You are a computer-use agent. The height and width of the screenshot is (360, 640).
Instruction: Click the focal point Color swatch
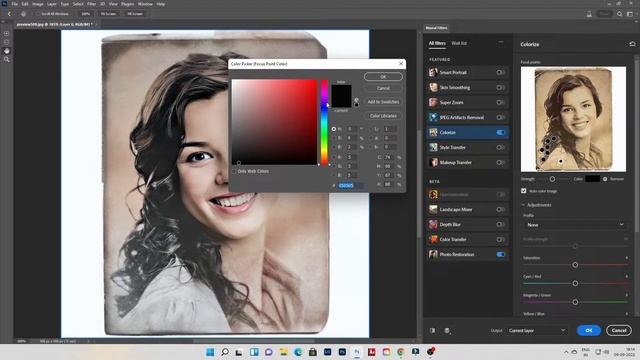point(592,179)
